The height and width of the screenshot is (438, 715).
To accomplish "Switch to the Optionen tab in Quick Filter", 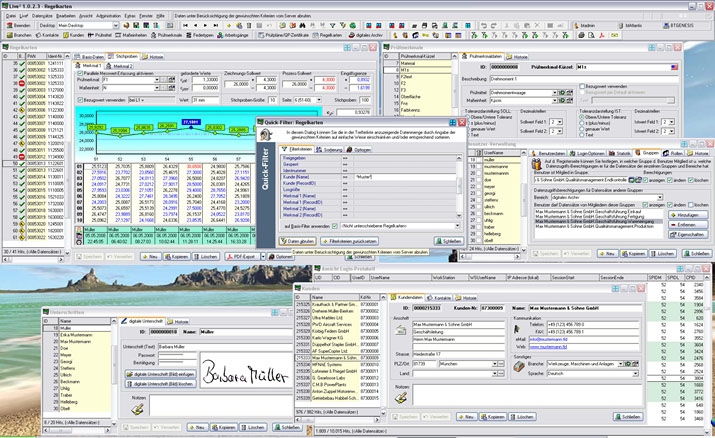I will pyautogui.click(x=359, y=149).
